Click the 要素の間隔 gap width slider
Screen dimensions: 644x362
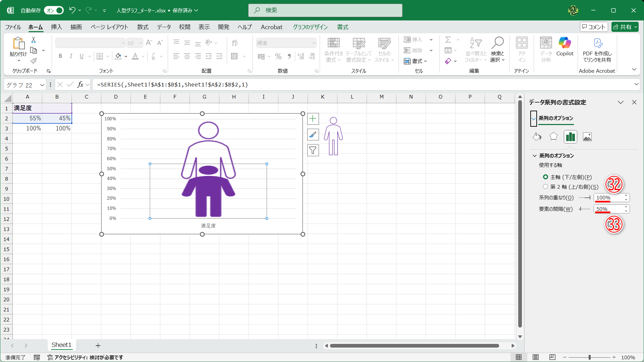tap(584, 209)
